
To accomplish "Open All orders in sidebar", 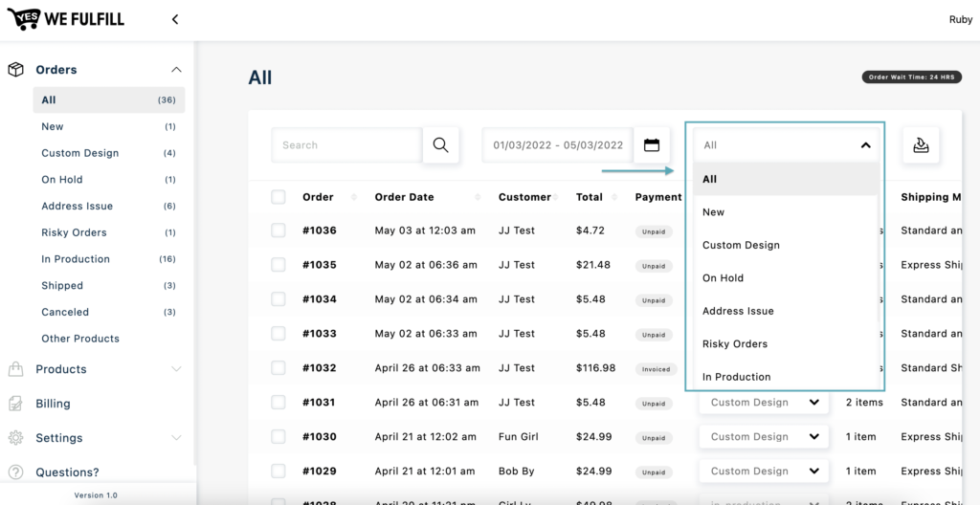I will 109,100.
